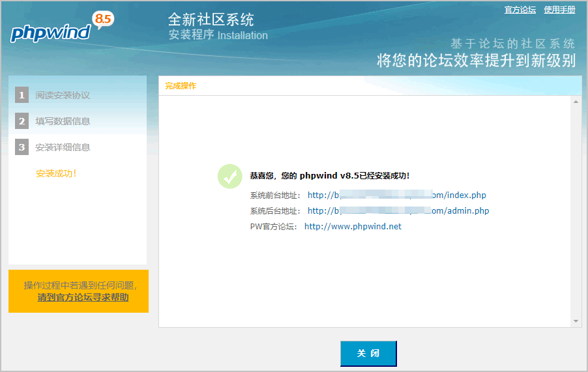
Task: Select the 安装详细信息 step
Action: point(63,148)
